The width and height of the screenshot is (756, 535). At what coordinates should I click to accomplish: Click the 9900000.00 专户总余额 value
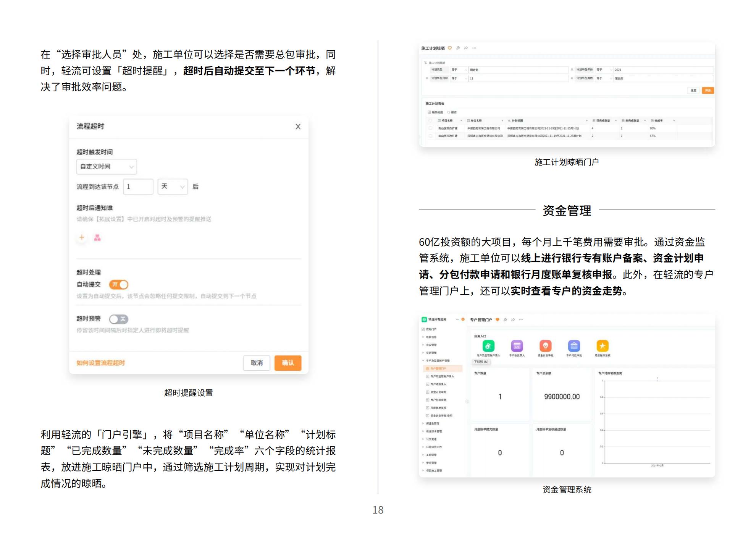(562, 397)
